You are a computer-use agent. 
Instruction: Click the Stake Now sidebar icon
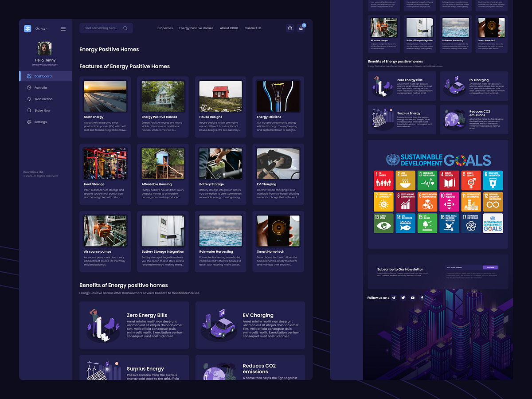click(x=28, y=110)
